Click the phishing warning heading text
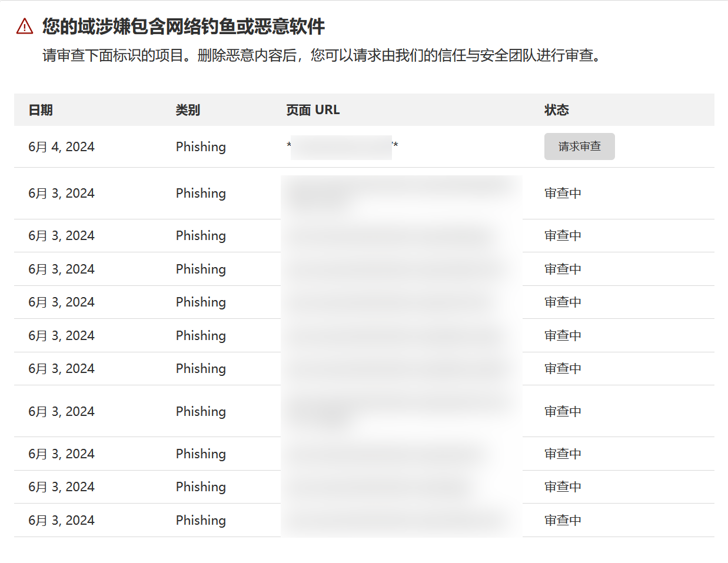This screenshot has height=563, width=728. click(184, 26)
